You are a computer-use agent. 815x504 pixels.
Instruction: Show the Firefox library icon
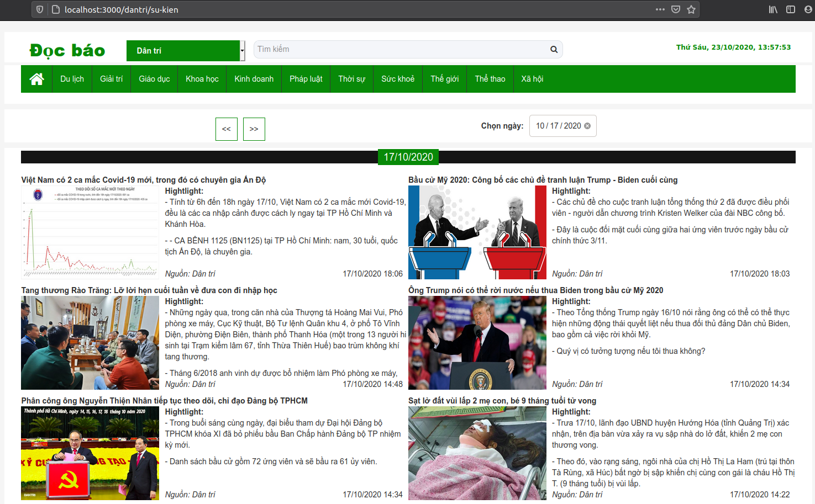pyautogui.click(x=773, y=9)
